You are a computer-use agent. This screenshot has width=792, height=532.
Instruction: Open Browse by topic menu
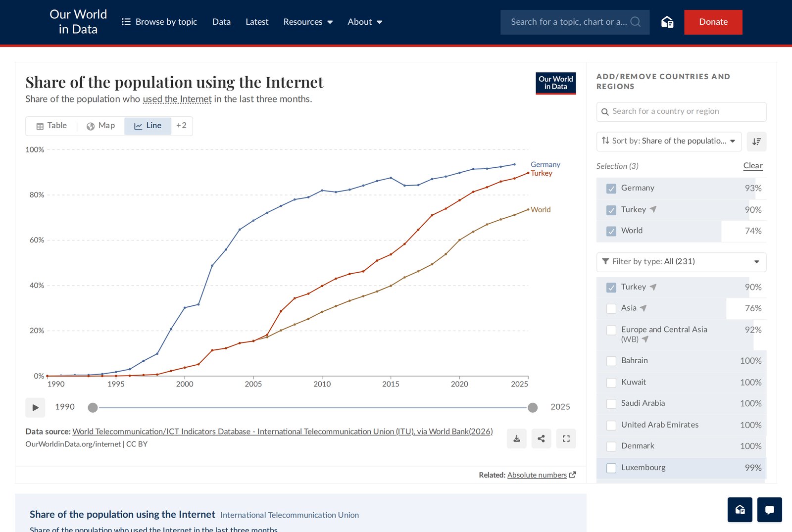pos(159,22)
